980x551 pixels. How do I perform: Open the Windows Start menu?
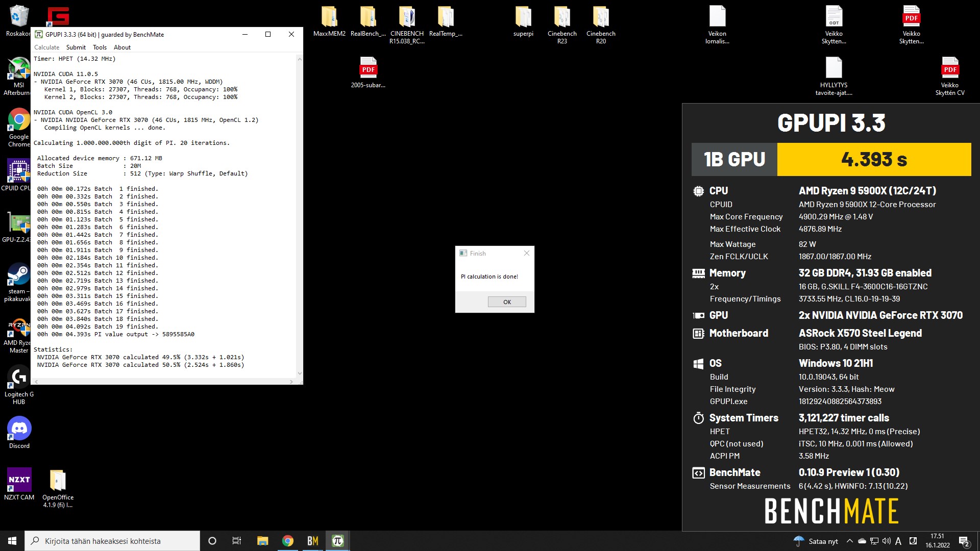(12, 541)
